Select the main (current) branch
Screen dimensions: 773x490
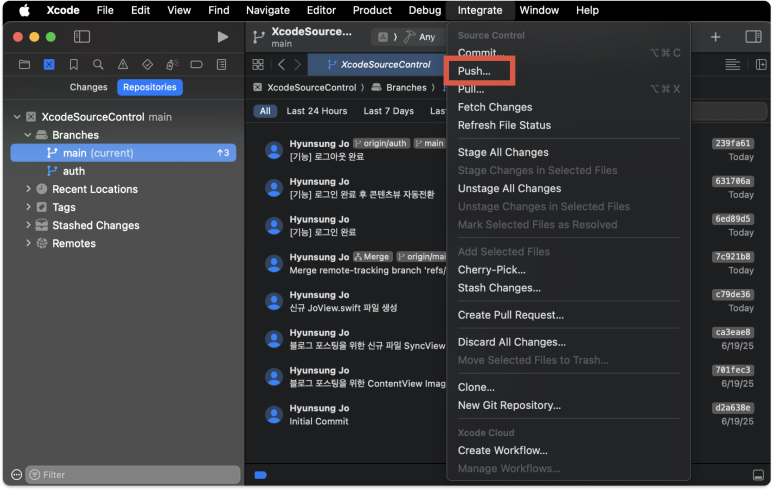[x=123, y=153]
